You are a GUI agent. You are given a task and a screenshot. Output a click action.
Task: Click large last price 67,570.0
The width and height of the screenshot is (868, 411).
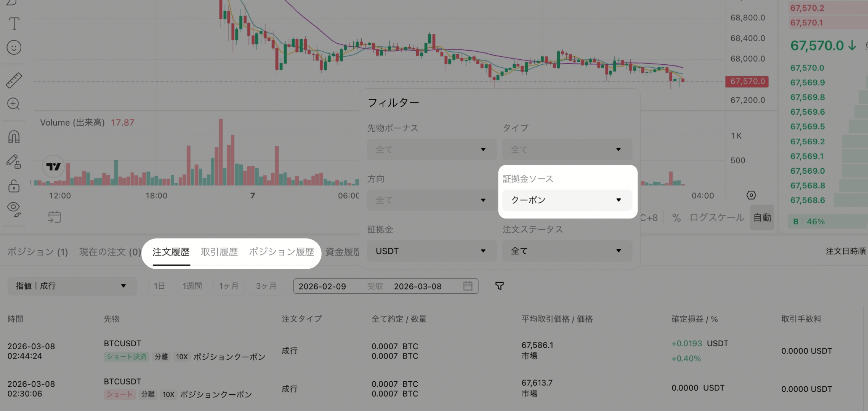[x=817, y=46]
